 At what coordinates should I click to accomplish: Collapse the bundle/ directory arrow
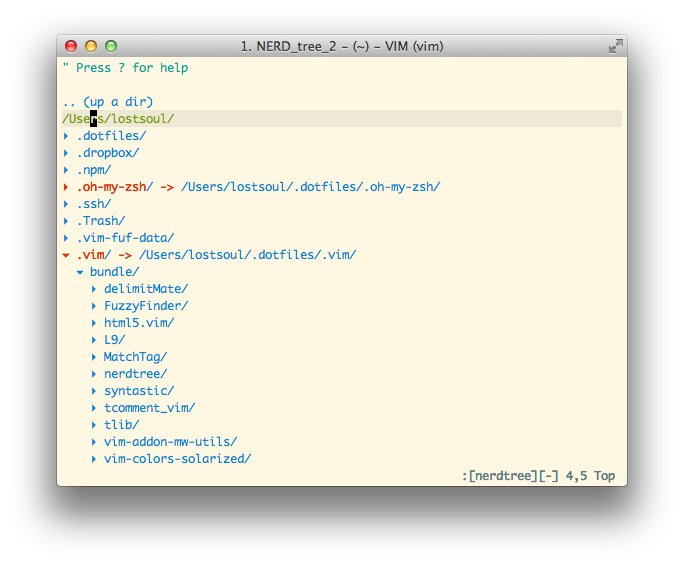tap(80, 273)
